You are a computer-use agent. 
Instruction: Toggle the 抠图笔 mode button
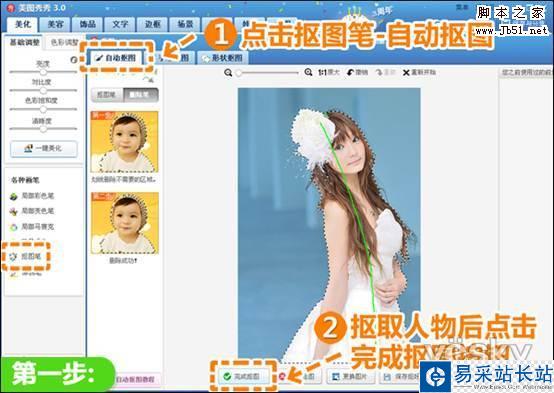(107, 95)
